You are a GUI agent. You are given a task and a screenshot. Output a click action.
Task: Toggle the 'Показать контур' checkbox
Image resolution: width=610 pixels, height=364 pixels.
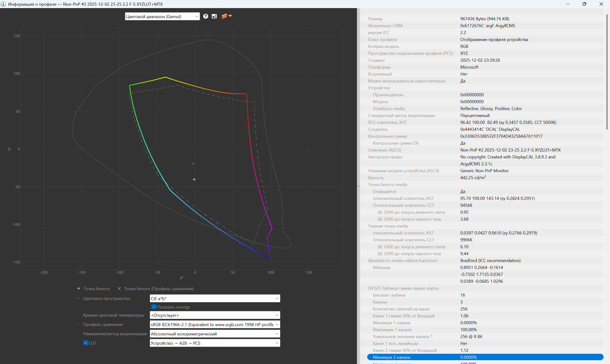point(154,307)
